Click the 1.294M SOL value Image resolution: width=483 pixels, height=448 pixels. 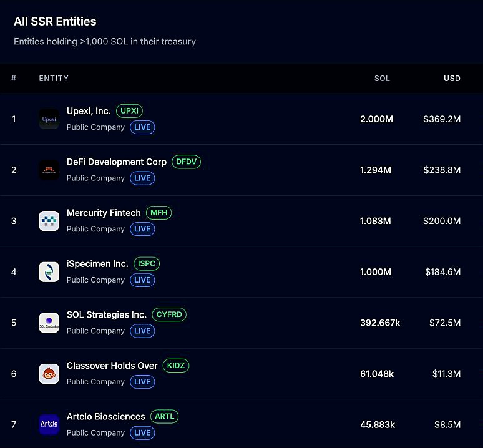[376, 170]
